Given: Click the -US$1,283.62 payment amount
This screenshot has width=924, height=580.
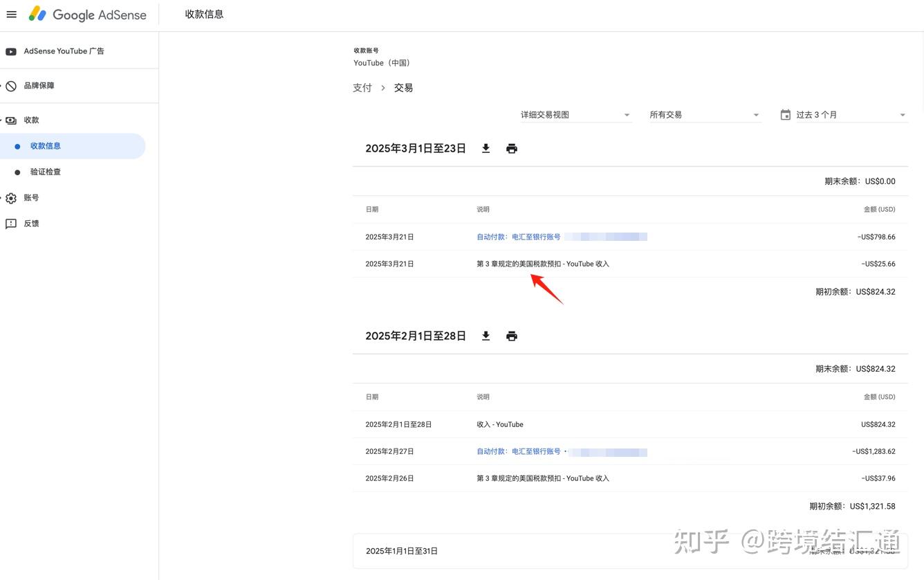Looking at the screenshot, I should (874, 452).
